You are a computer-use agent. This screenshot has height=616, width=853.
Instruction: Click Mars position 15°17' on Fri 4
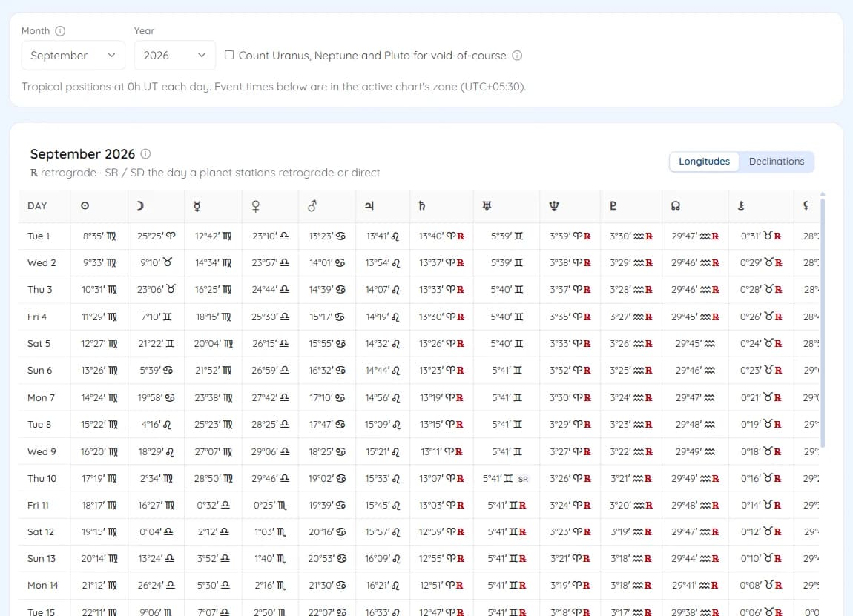click(x=327, y=317)
